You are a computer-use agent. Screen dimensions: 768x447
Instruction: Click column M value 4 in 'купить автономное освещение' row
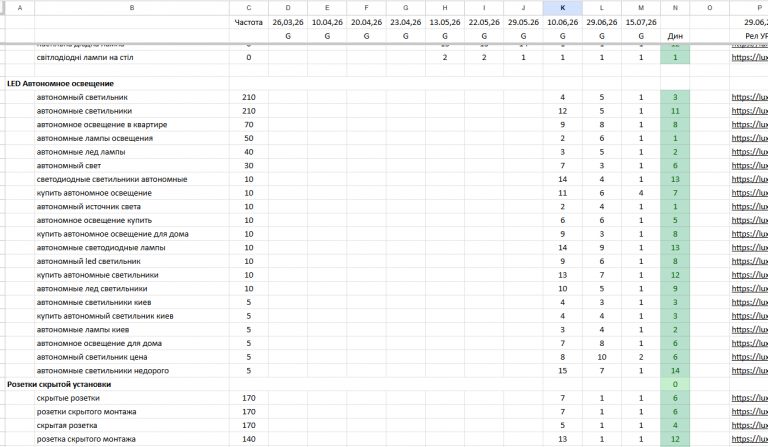[641, 193]
